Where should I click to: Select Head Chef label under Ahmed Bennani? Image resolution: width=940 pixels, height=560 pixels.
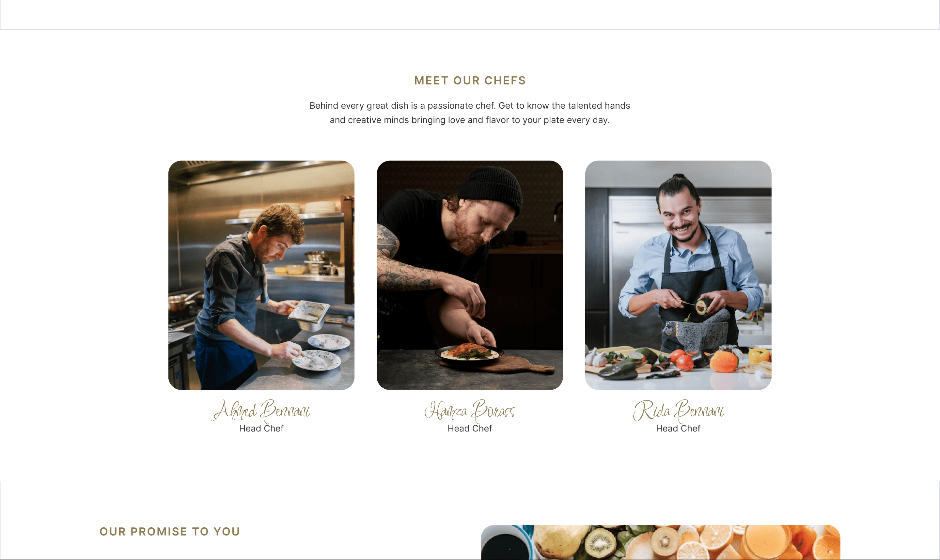coord(261,428)
